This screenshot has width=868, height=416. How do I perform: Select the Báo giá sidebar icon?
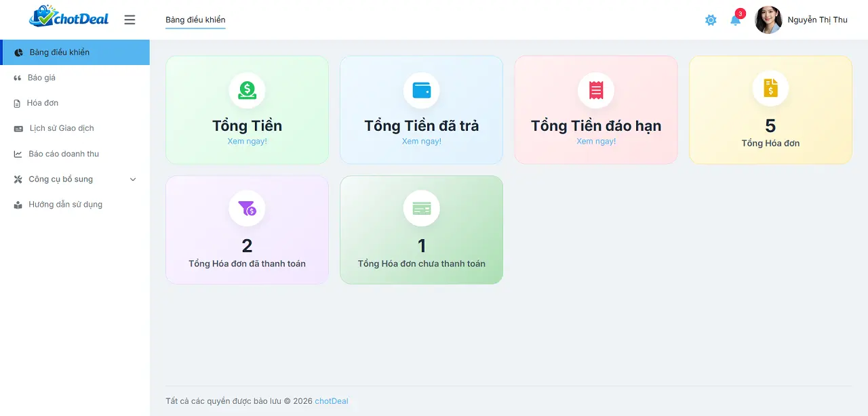click(x=17, y=77)
